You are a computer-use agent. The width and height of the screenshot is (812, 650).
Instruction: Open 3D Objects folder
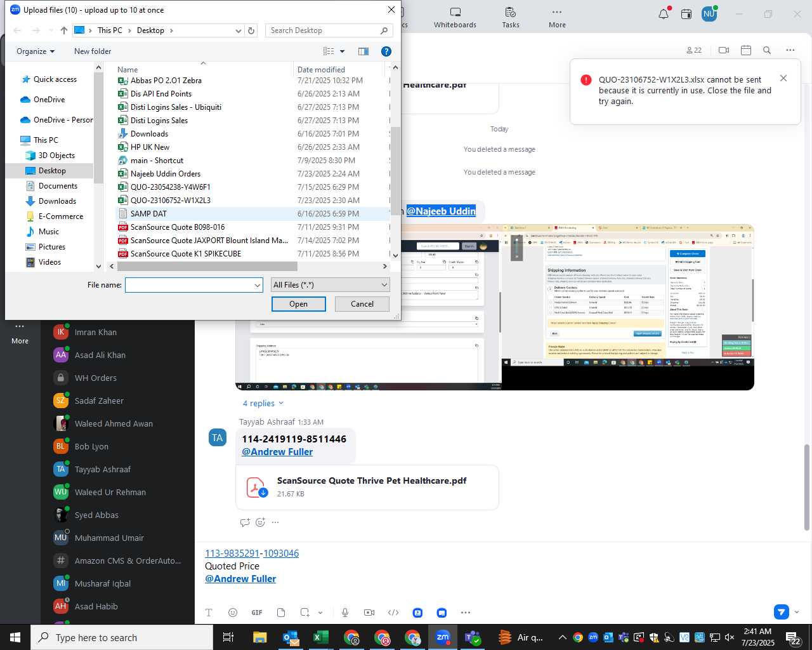pos(56,156)
